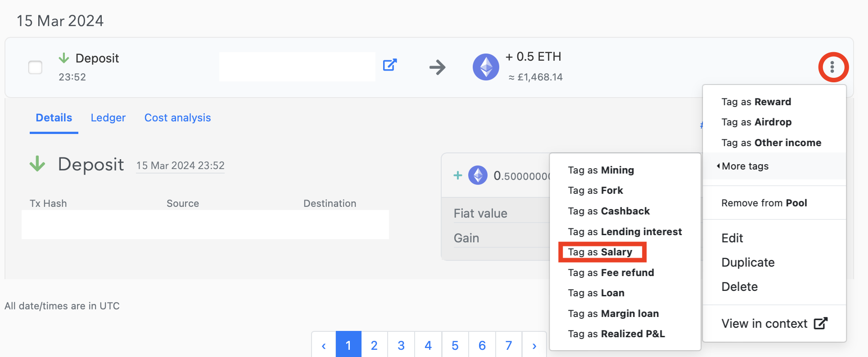
Task: Expand the More tags submenu
Action: 745,166
